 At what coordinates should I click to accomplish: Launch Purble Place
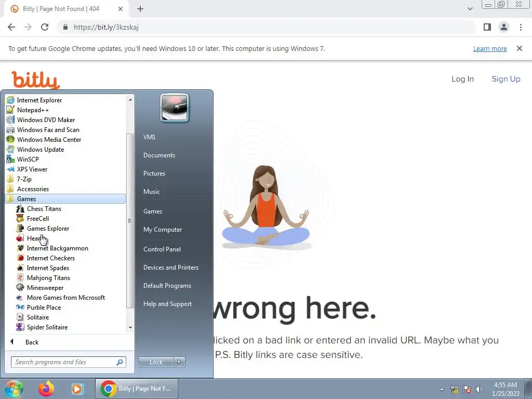click(x=44, y=307)
